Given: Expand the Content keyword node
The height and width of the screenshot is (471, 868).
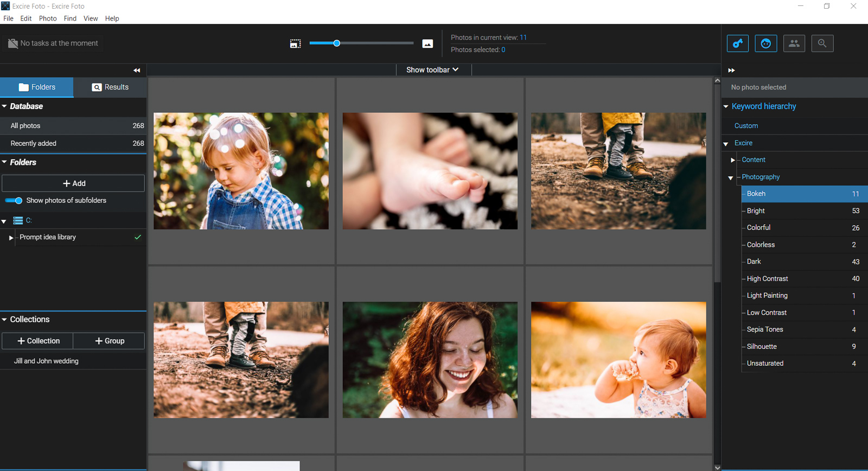Looking at the screenshot, I should pyautogui.click(x=732, y=160).
